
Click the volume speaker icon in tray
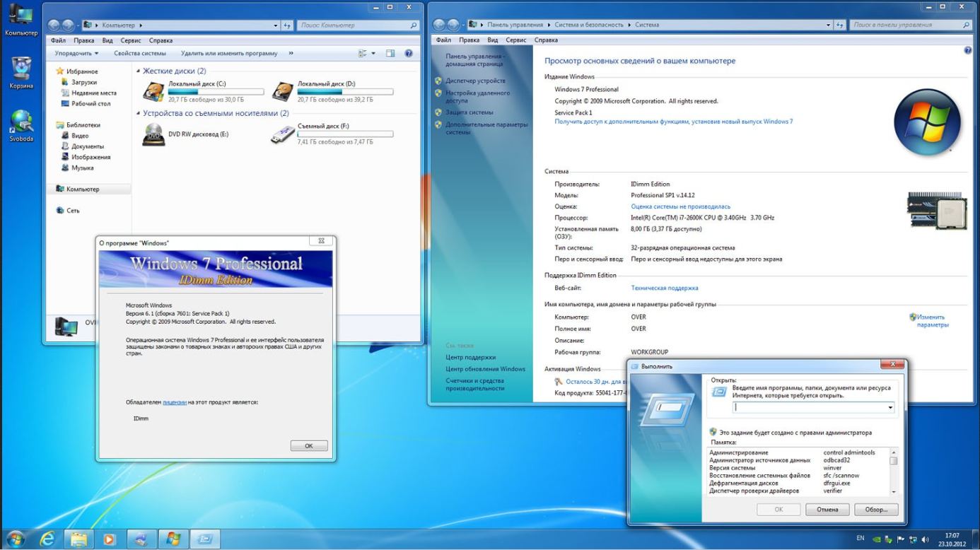pos(926,539)
